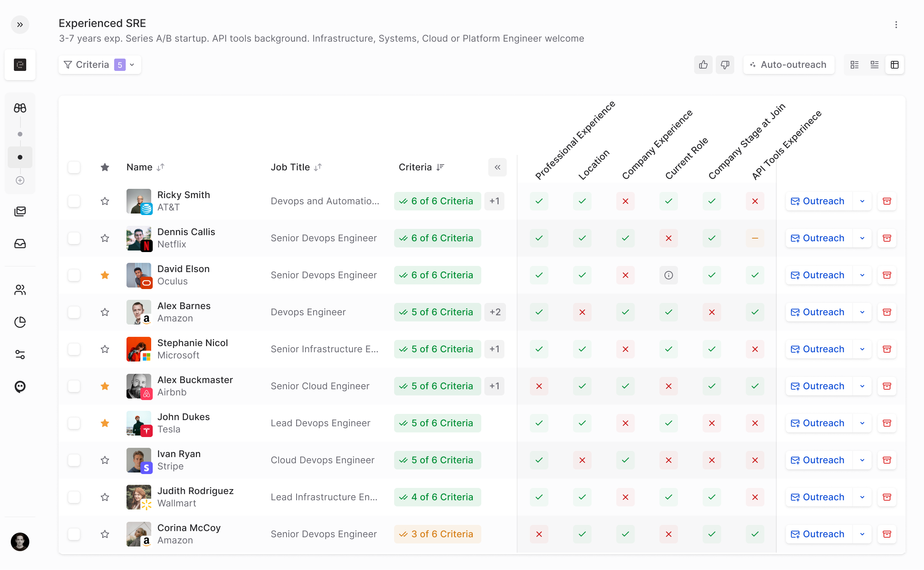Check the Alex Barnes row checkbox
The image size is (924, 570).
coord(74,312)
